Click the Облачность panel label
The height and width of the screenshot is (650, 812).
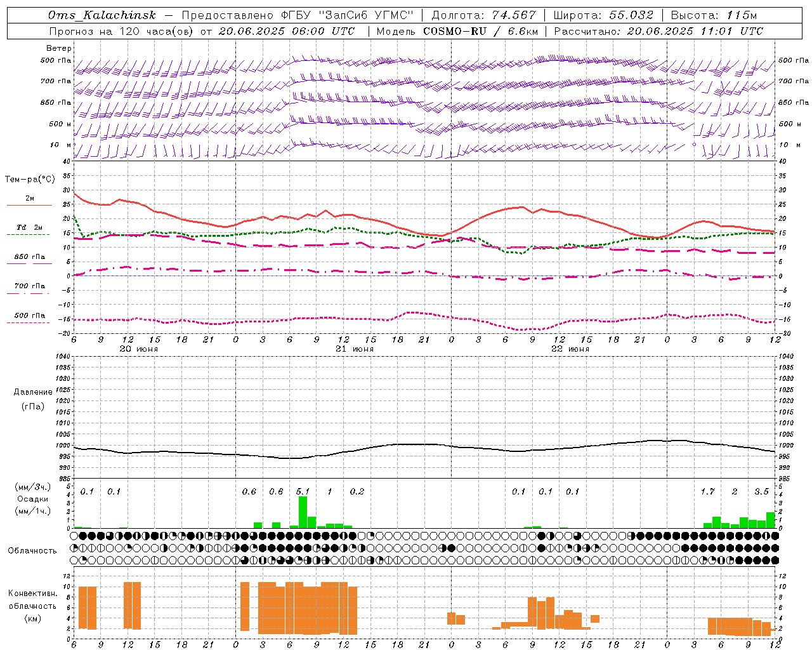[32, 551]
